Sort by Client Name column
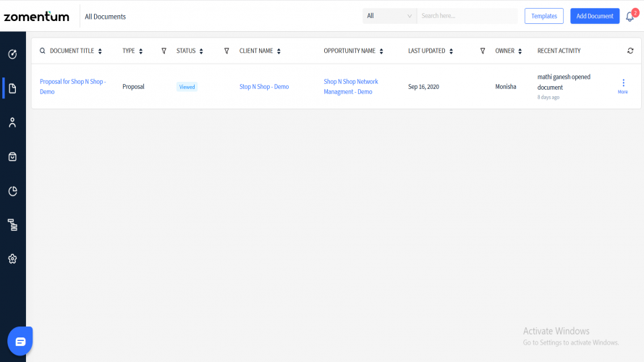 [x=279, y=51]
